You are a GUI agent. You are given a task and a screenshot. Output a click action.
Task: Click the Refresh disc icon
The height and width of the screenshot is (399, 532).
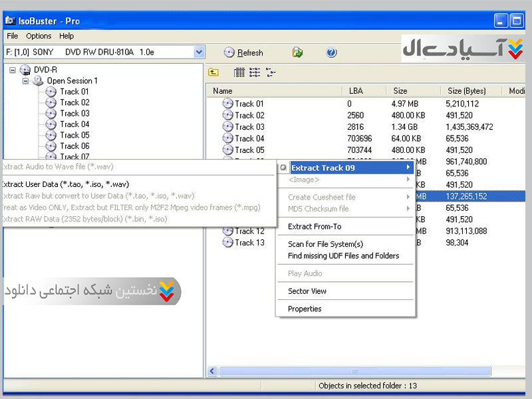[229, 53]
